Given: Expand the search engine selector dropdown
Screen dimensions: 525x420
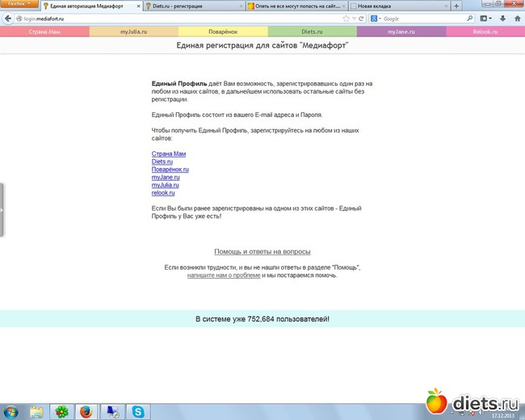Looking at the screenshot, I should 378,18.
